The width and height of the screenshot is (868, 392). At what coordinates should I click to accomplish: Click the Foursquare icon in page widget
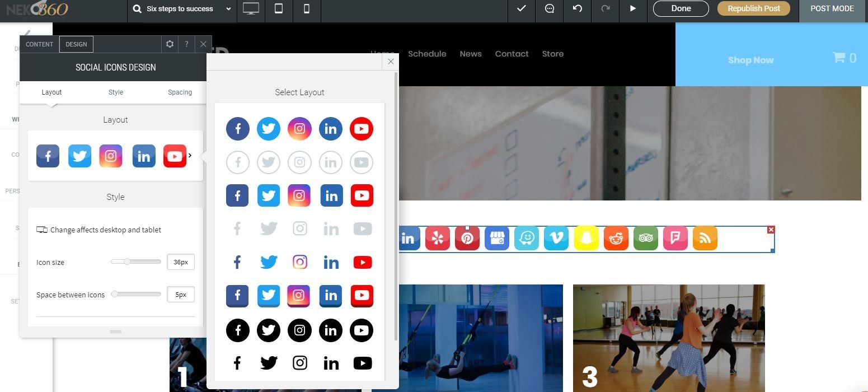tap(675, 239)
